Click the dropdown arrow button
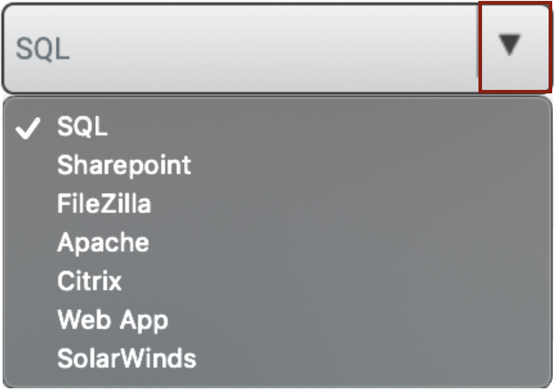 509,46
